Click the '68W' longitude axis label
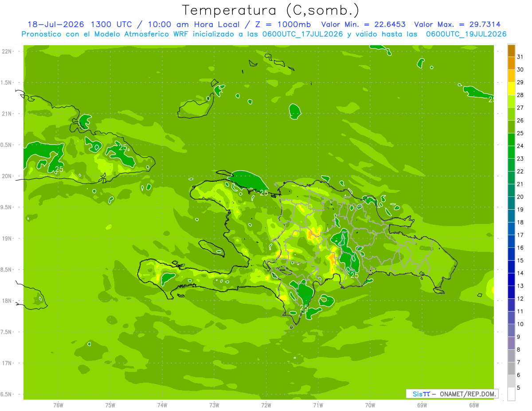 (x=473, y=405)
